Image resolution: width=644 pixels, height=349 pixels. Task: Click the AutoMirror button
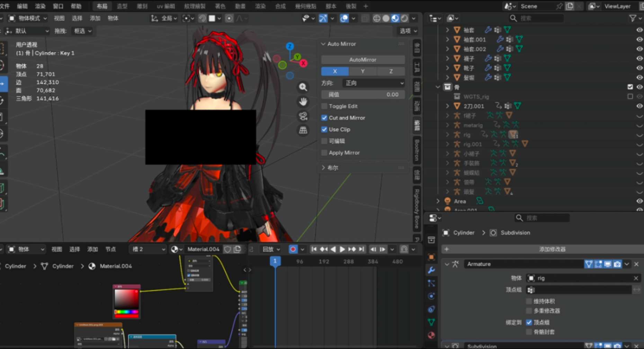(363, 60)
